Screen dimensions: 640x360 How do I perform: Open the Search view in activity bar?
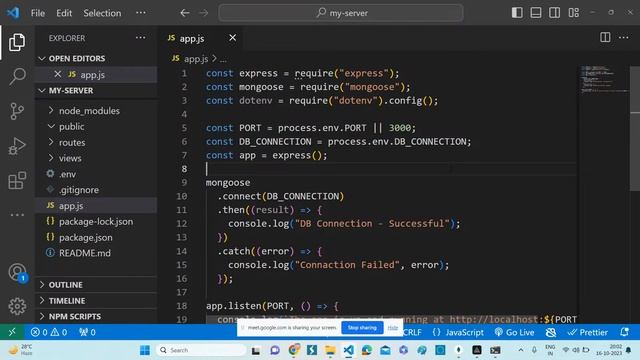coord(17,77)
